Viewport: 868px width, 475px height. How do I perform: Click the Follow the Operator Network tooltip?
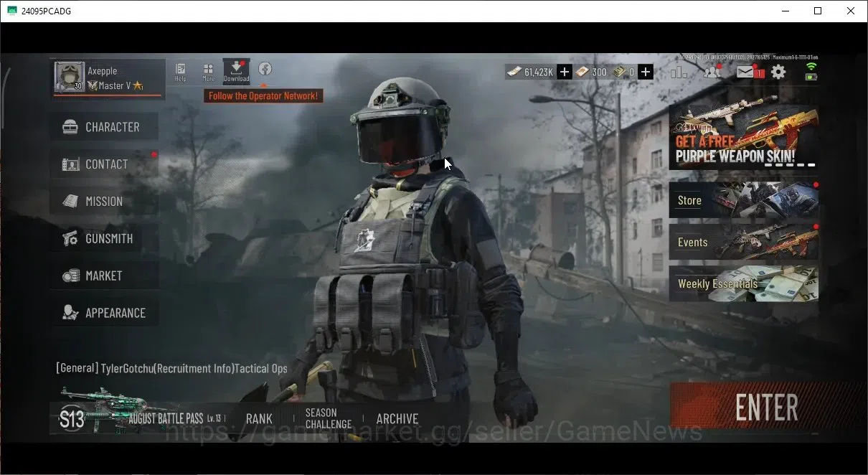click(263, 95)
